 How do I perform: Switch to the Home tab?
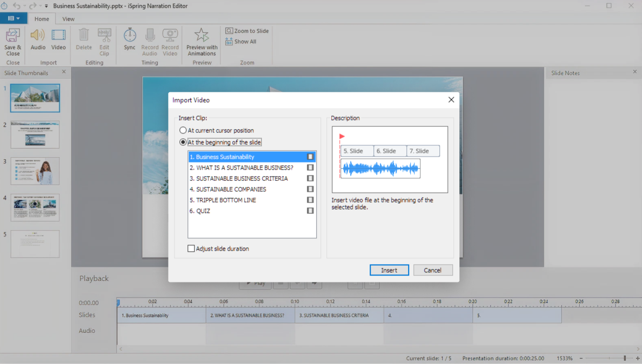[42, 18]
